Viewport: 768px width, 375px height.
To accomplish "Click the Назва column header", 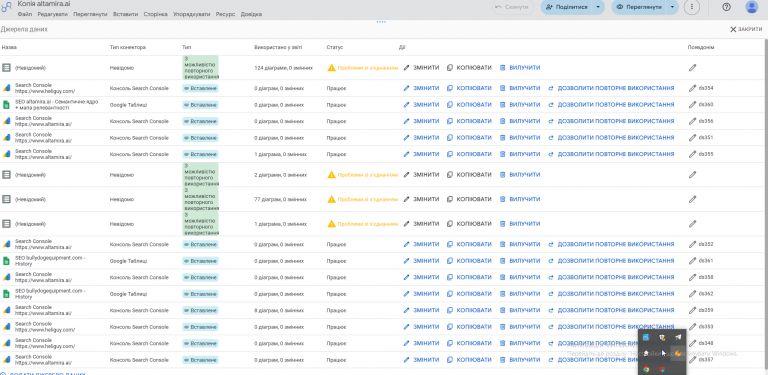I will click(9, 47).
